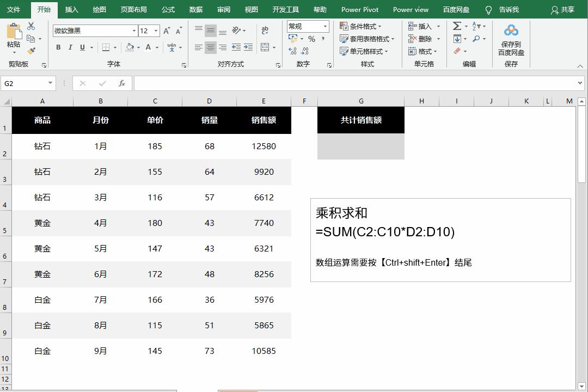Click Save to Baidu Netdisk icon
The image size is (588, 392).
tap(511, 40)
